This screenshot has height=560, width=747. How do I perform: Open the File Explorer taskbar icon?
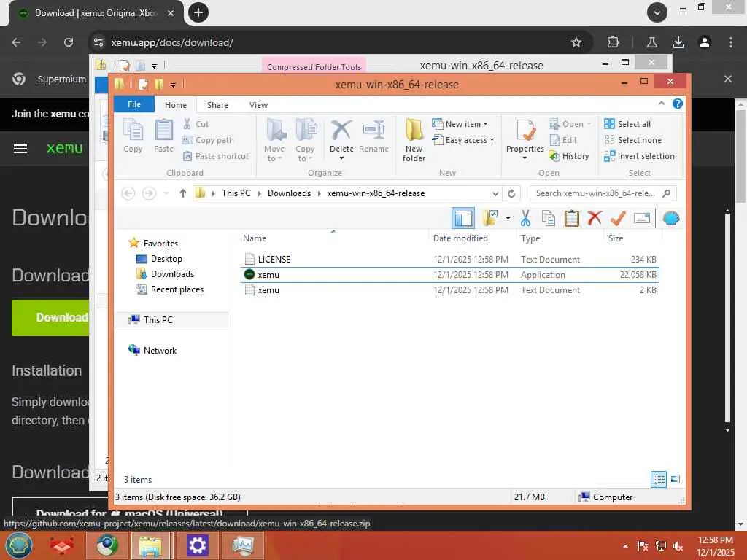(150, 545)
